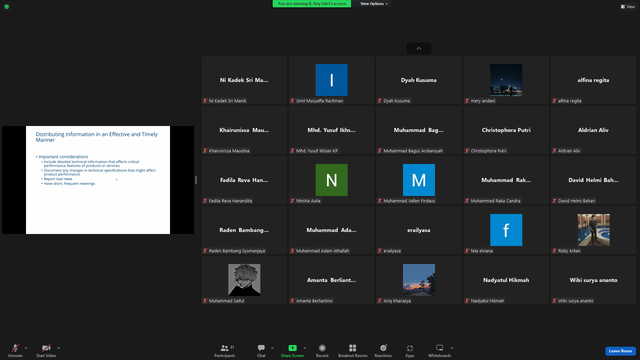Click the divider handle beside shared screen

196,180
